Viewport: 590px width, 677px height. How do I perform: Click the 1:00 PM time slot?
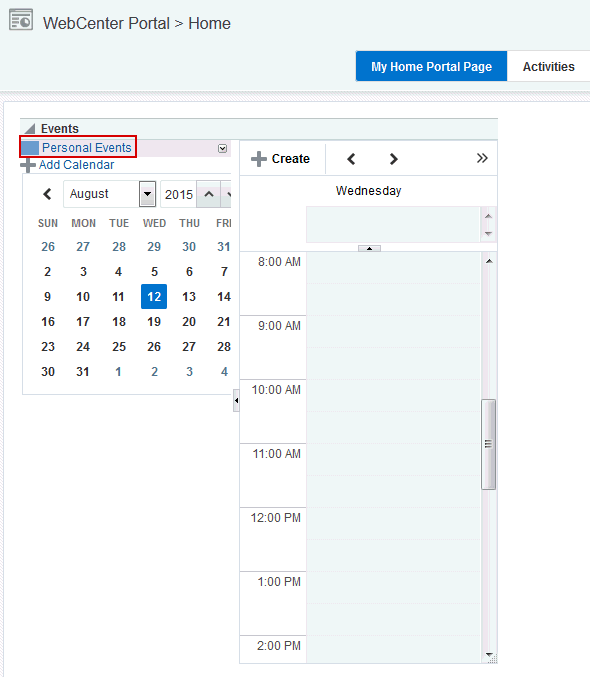[393, 603]
